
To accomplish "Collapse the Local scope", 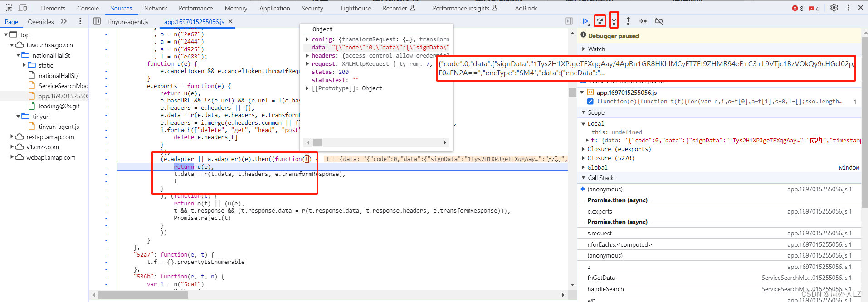I will (584, 123).
